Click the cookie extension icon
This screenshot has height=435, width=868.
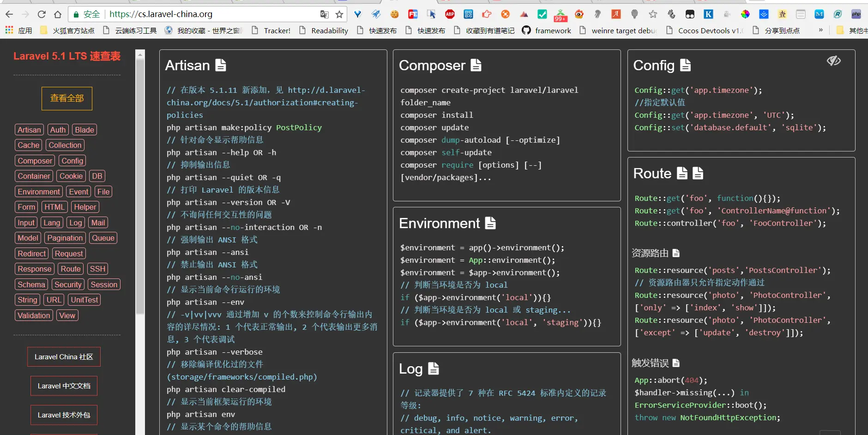pyautogui.click(x=394, y=14)
